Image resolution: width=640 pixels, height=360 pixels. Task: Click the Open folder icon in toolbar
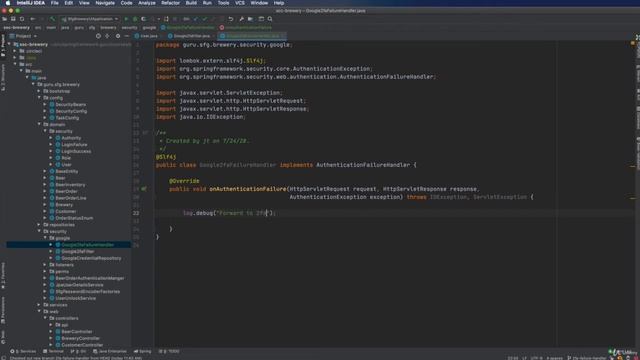4,19
